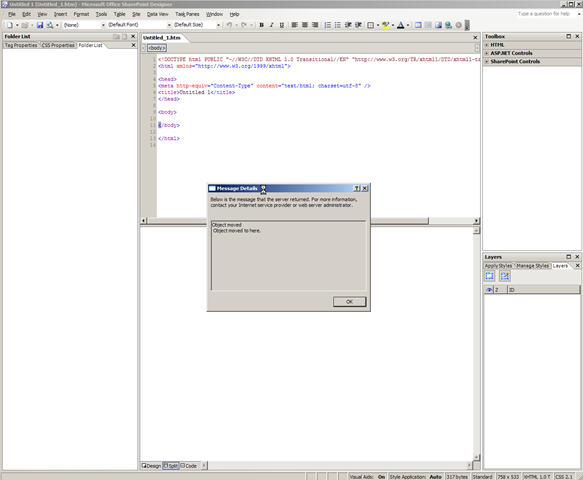Screen dimensions: 583x480
Task: Click OK in Message Details dialog
Action: tap(350, 302)
